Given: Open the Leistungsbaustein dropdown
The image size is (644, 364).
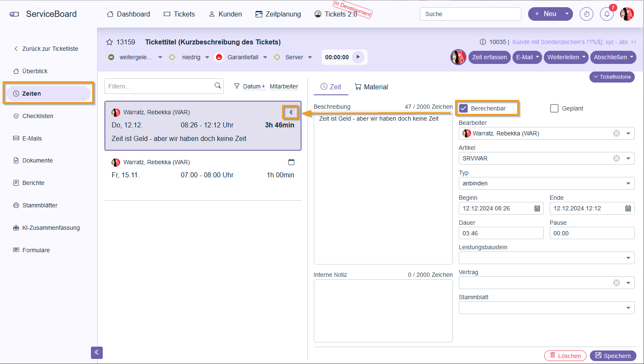Looking at the screenshot, I should [x=628, y=258].
